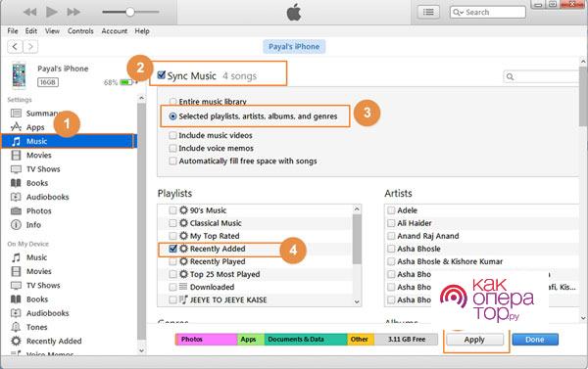
Task: Enable Include music videos
Action: pyautogui.click(x=172, y=135)
